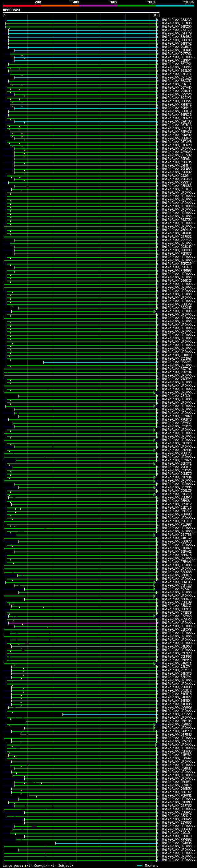
Task: Click the UniRef100_Q2H685 label
Action: pos(177,752)
